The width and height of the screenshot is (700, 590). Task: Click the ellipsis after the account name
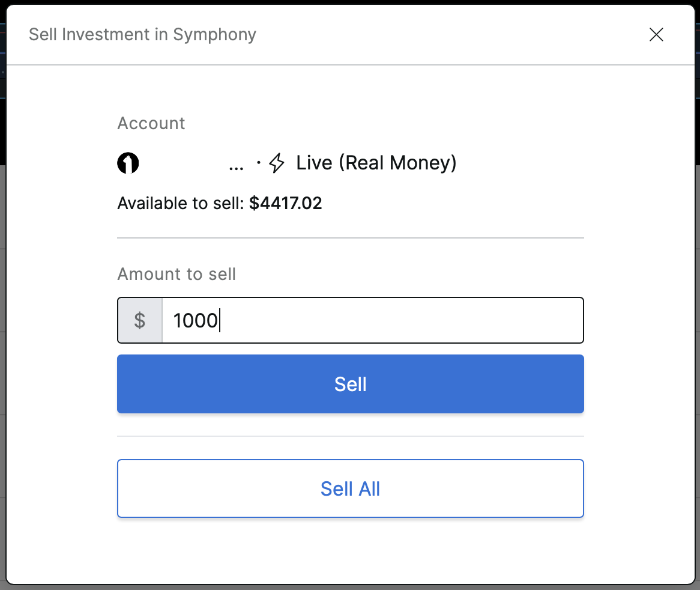237,167
